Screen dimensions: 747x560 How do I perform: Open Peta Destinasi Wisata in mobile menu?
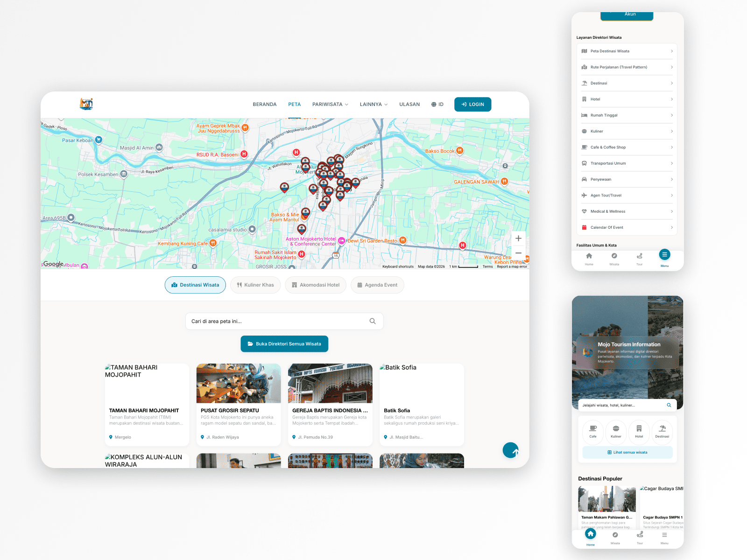[627, 51]
